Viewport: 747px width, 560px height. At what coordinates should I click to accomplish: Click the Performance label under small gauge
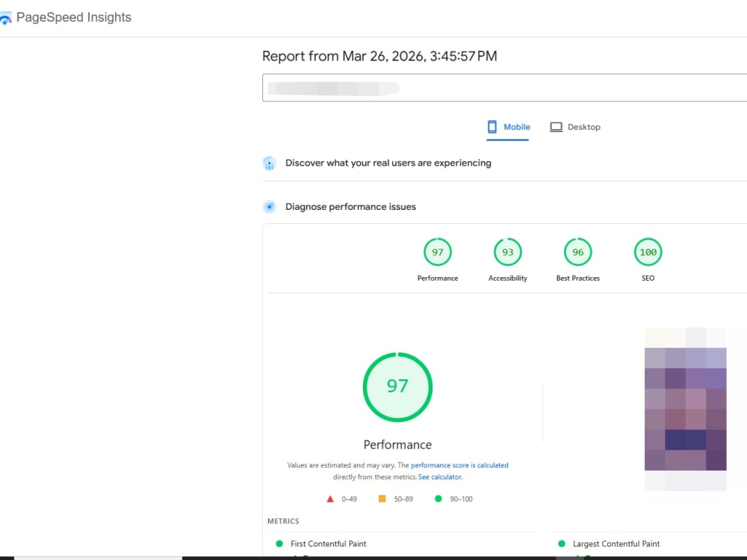click(437, 278)
